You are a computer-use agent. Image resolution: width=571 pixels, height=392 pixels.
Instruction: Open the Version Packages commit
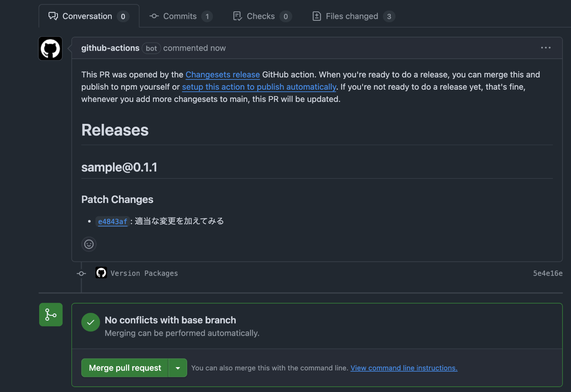(x=144, y=273)
